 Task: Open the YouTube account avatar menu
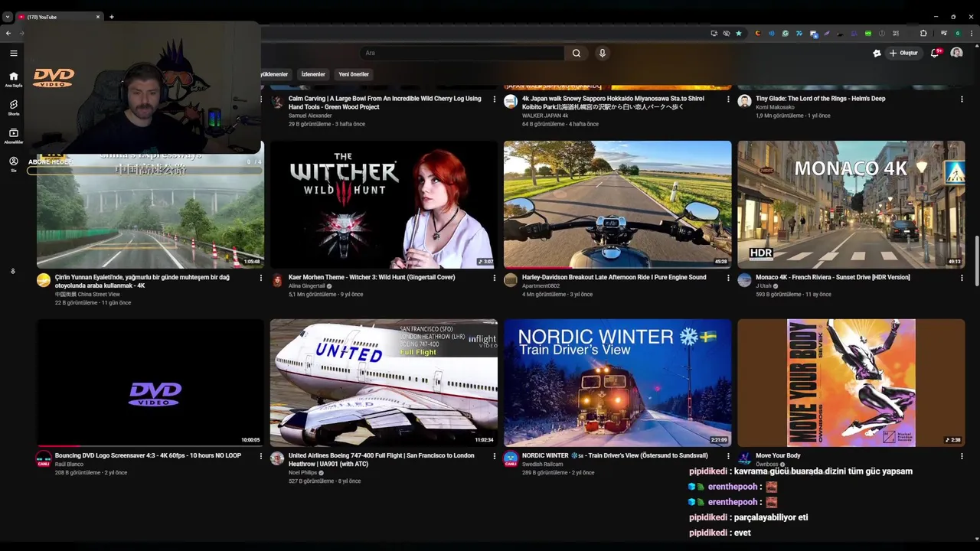(x=956, y=53)
